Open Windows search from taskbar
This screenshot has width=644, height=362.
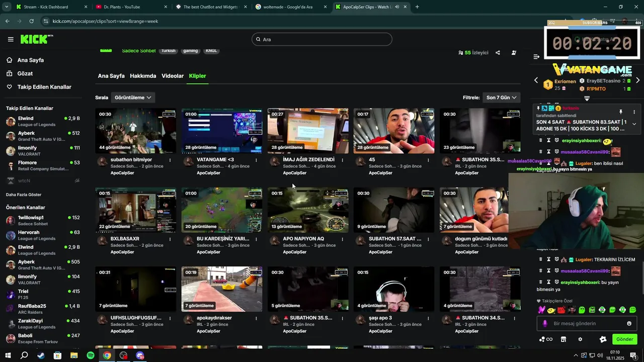[x=24, y=355]
